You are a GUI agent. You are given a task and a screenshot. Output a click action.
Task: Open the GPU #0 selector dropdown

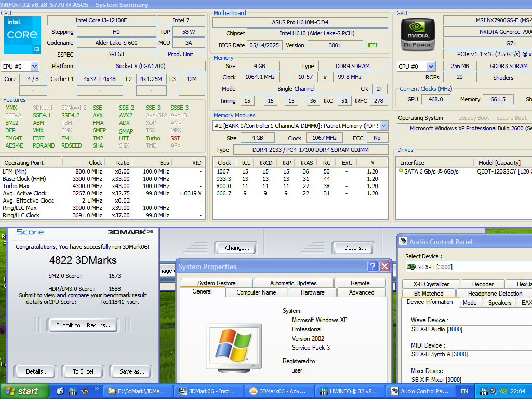pos(431,66)
